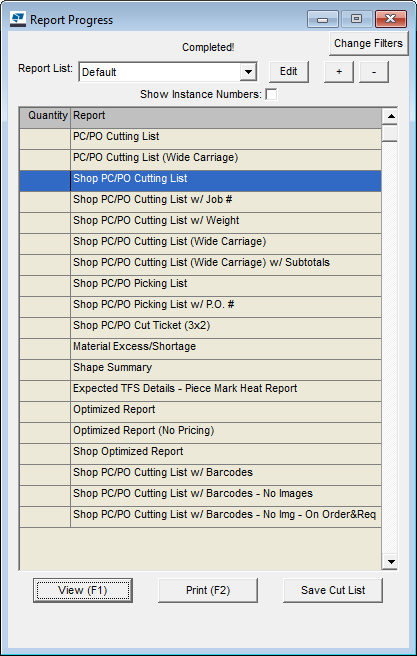Click the minus button next to Edit
The height and width of the screenshot is (656, 417).
point(374,72)
